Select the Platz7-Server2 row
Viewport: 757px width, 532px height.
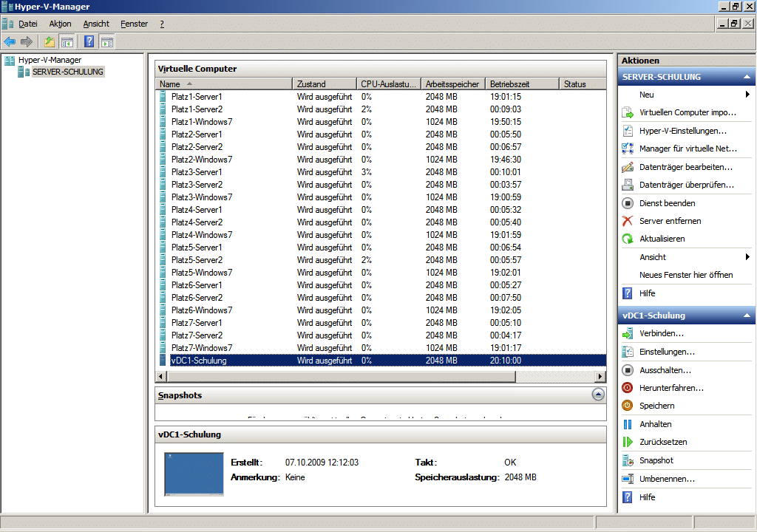(x=381, y=335)
